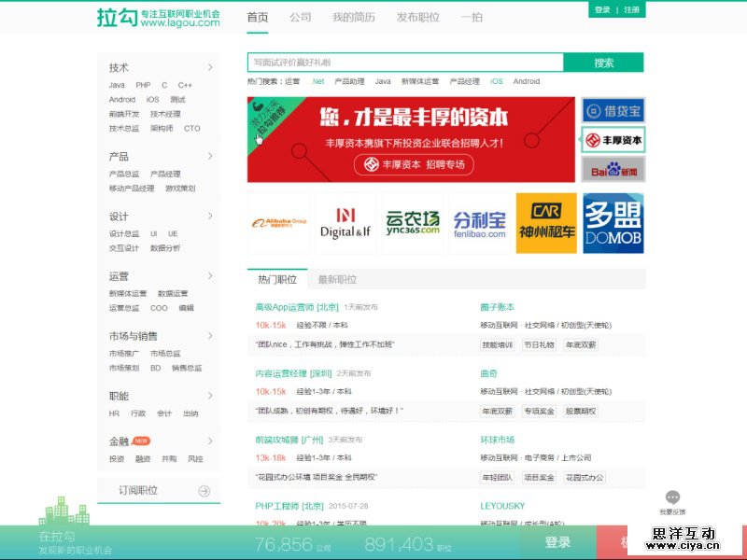Expand the 设计 category arrow
The width and height of the screenshot is (747, 560).
click(210, 216)
